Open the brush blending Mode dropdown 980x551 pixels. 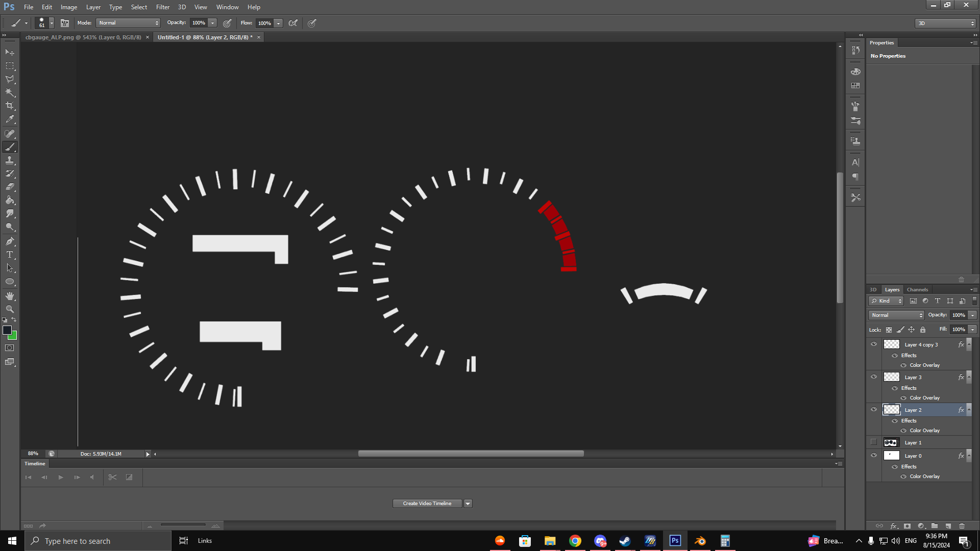tap(128, 23)
